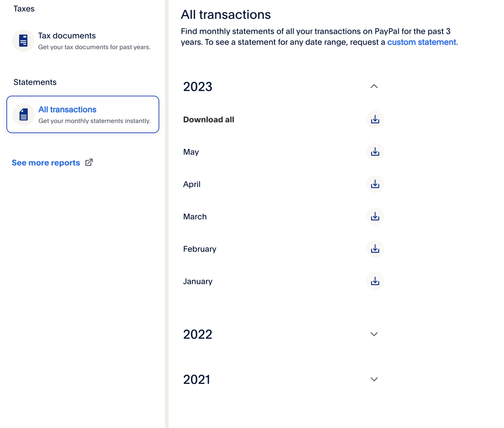Open the custom statement link
The height and width of the screenshot is (428, 504).
point(422,42)
